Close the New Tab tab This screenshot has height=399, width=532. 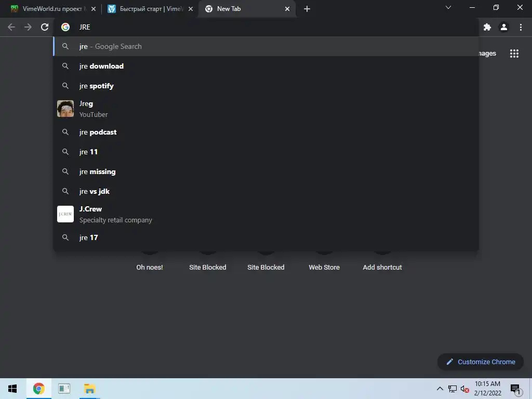(287, 9)
